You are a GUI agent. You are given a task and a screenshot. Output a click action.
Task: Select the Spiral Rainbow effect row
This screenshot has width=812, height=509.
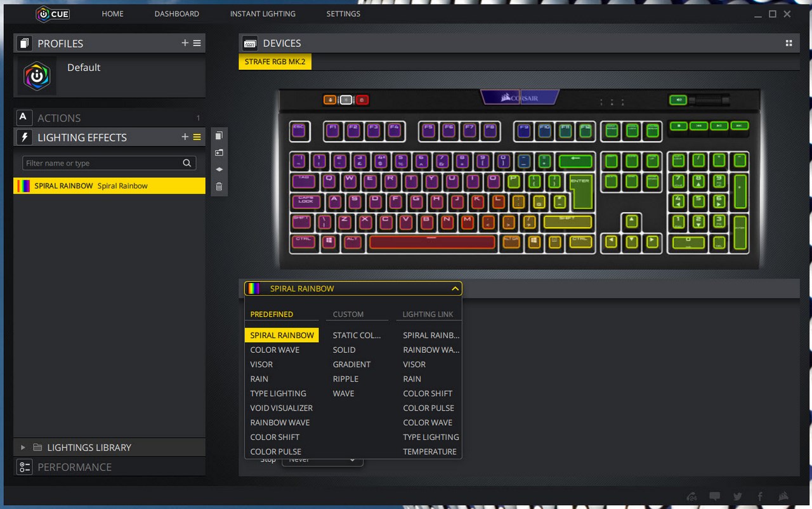click(109, 186)
